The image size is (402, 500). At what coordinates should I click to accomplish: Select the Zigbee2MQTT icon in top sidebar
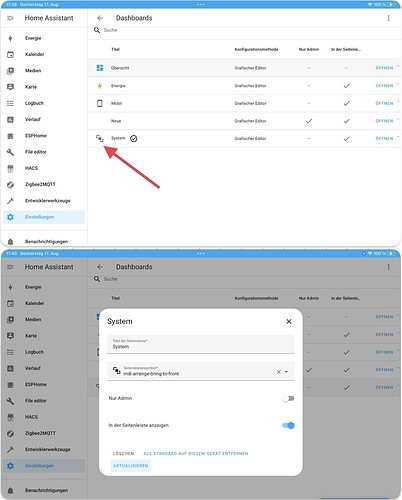[10, 184]
